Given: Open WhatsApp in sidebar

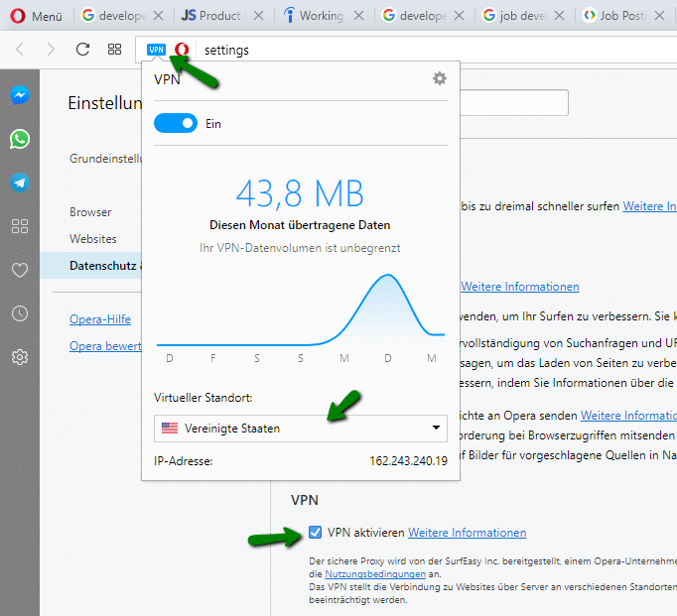Looking at the screenshot, I should pyautogui.click(x=20, y=139).
